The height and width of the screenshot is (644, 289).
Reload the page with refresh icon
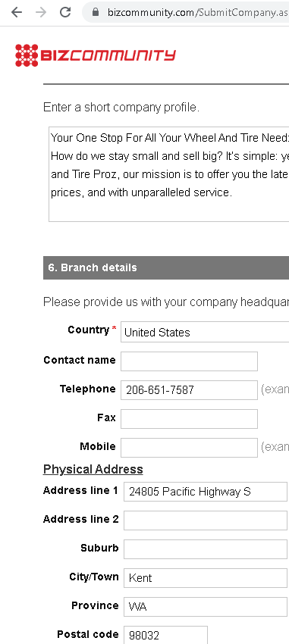click(65, 12)
